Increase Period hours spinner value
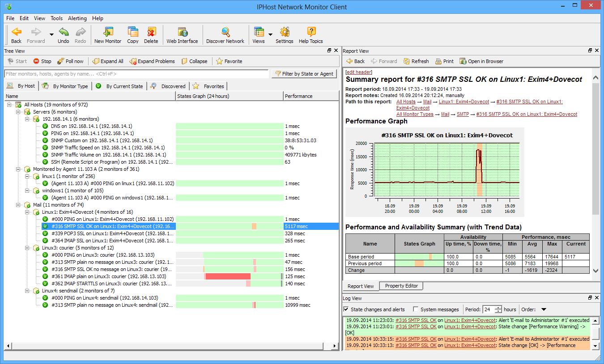Screen dimensions: 604x364 click(x=499, y=307)
